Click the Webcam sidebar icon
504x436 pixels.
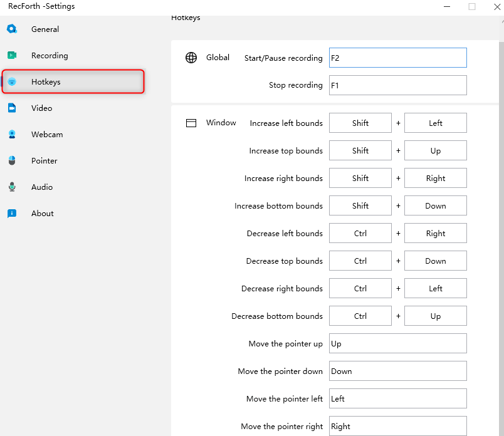coord(12,134)
